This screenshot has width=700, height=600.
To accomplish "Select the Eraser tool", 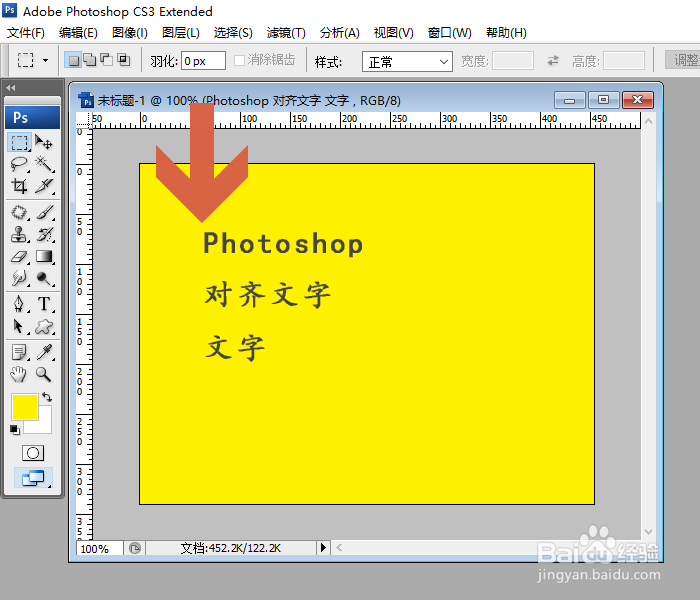I will 19,256.
